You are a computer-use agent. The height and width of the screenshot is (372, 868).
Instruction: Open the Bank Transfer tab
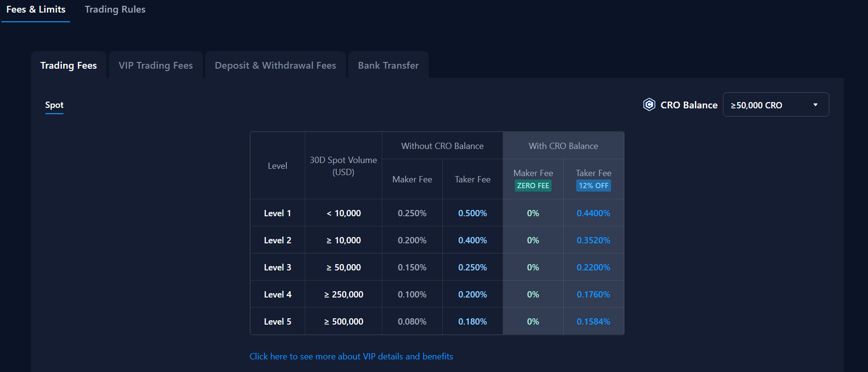click(x=388, y=65)
